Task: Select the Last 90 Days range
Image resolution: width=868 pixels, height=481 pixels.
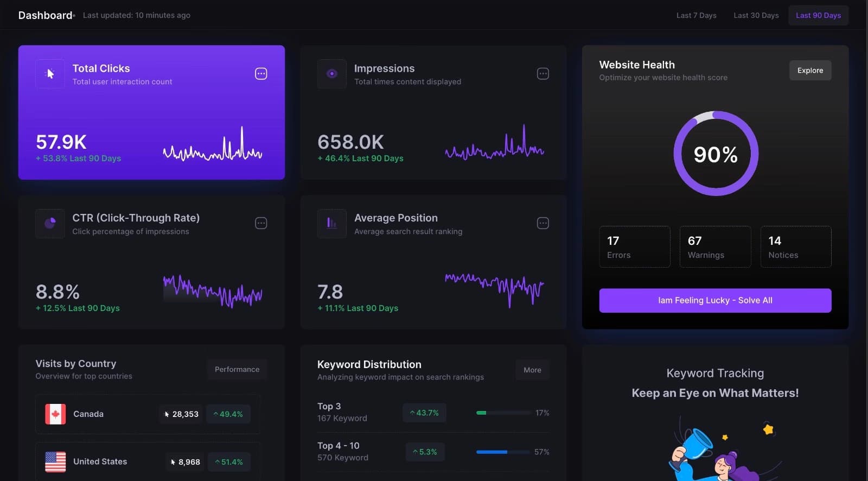Action: 818,15
